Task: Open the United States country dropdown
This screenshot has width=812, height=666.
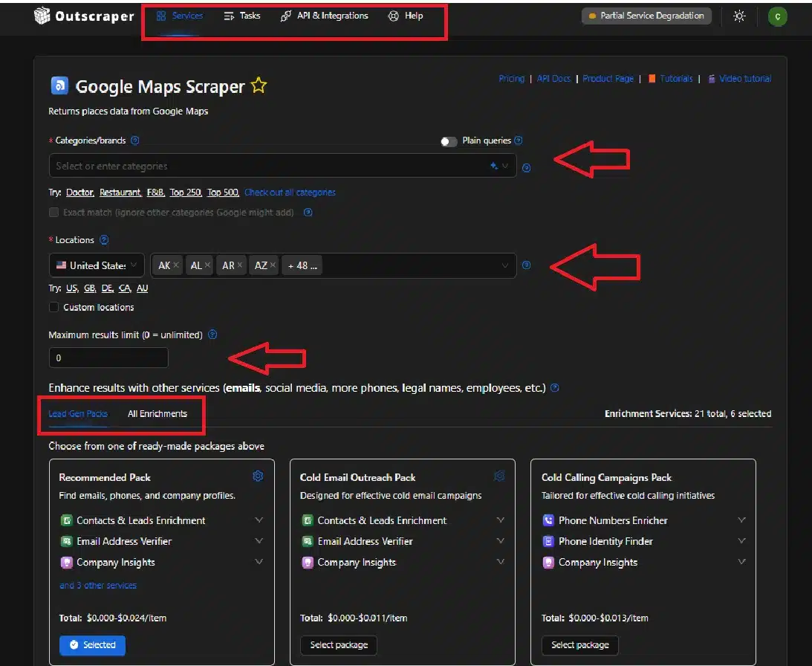Action: click(97, 265)
